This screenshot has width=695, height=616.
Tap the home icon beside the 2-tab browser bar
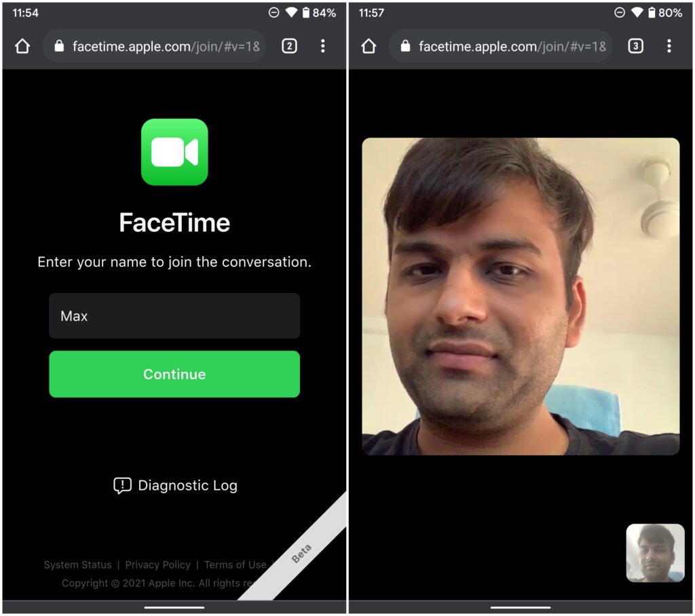[22, 46]
